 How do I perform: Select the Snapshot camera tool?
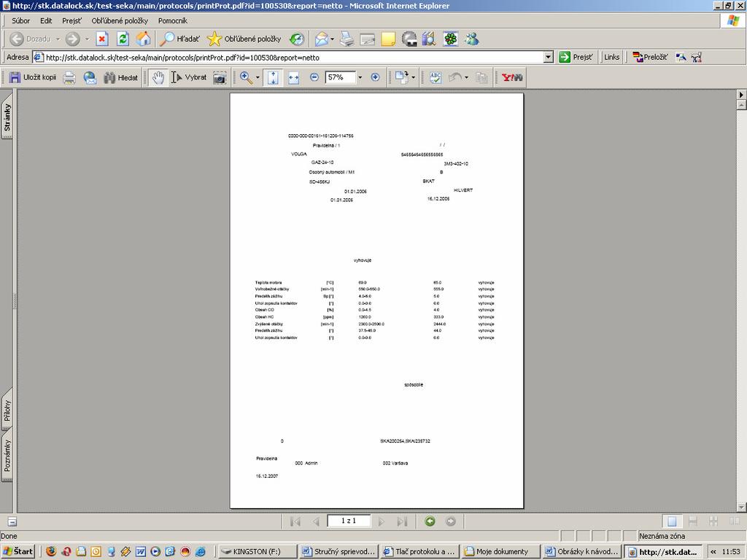tap(220, 77)
